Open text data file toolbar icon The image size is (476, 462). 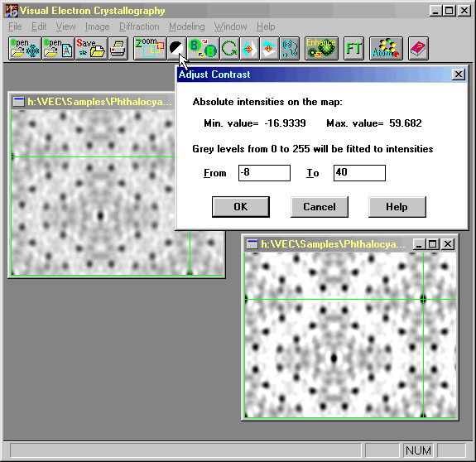(58, 49)
